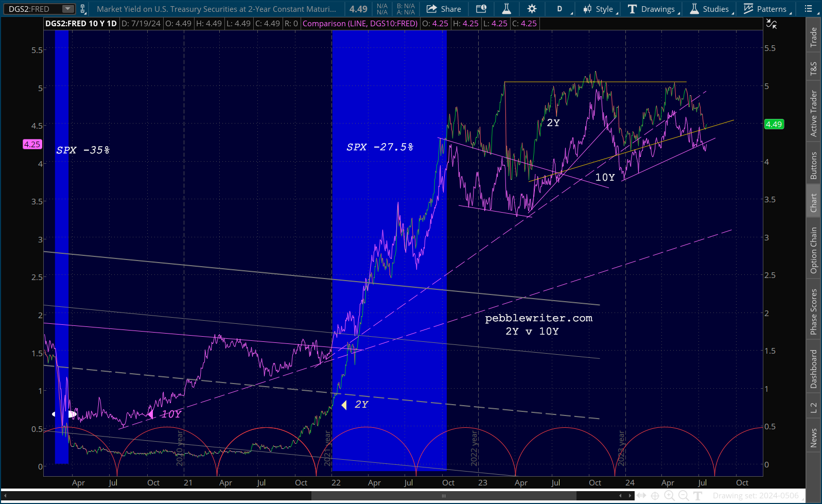Screen dimensions: 822x504
Task: Click the 2Y left-pointing arrow marker
Action: 344,405
